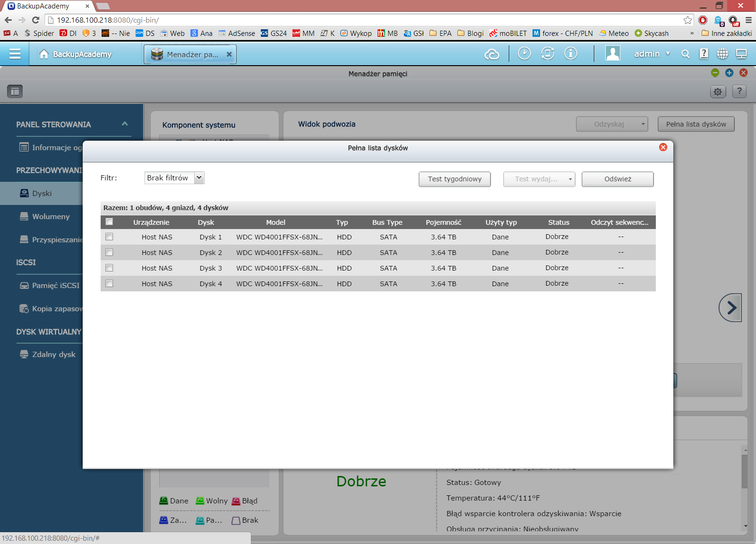Image resolution: width=756 pixels, height=544 pixels.
Task: Open background tasks clock icon
Action: click(524, 54)
